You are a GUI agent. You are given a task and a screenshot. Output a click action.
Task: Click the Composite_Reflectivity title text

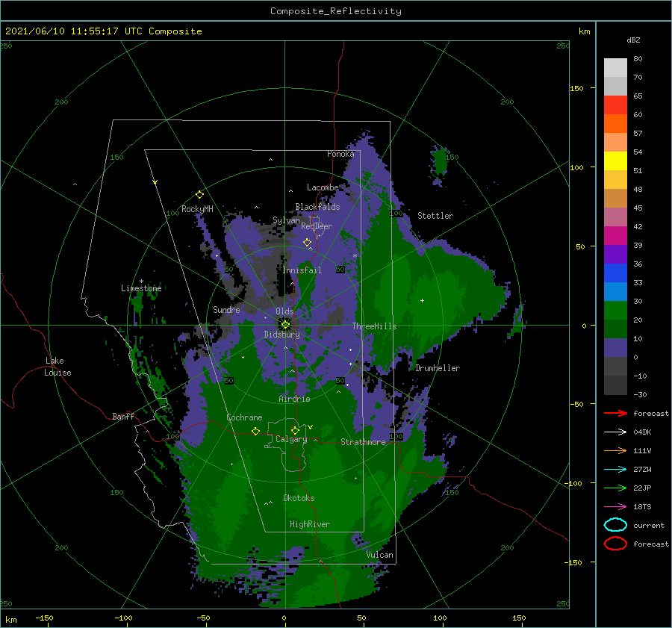336,11
